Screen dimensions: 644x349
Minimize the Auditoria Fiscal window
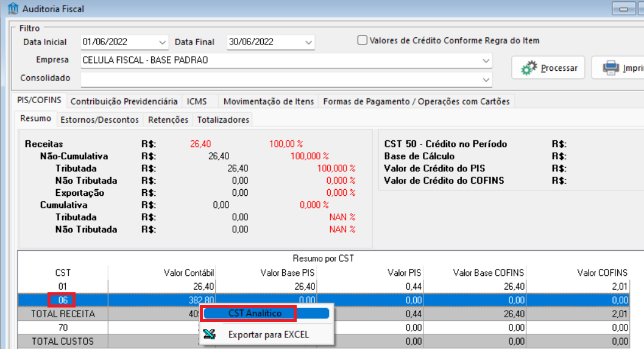tap(623, 9)
